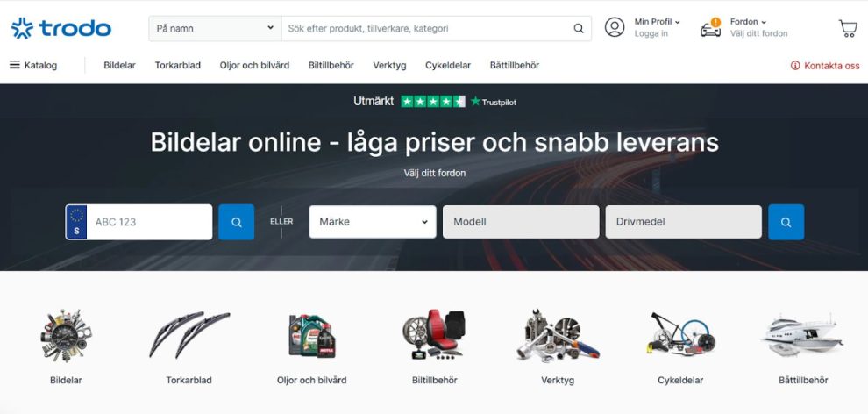Open the Katalog hamburger menu
Image resolution: width=868 pixels, height=414 pixels.
pyautogui.click(x=33, y=65)
